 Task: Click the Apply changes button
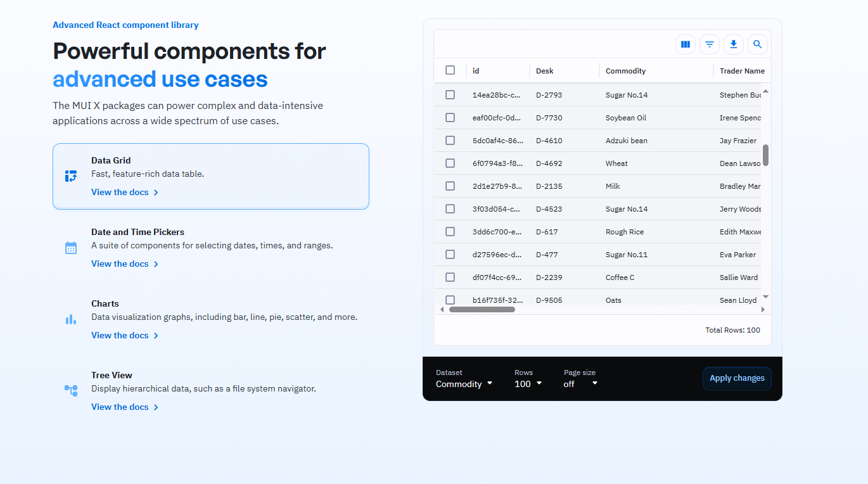[737, 378]
